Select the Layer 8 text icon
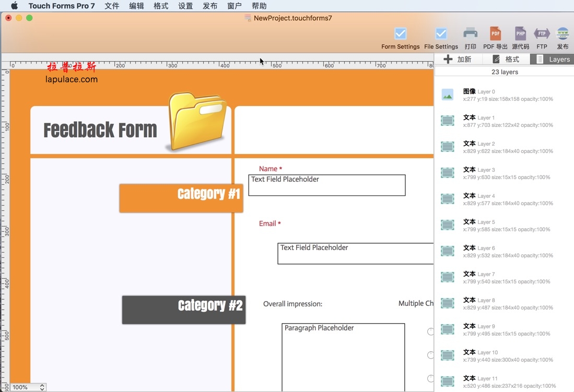The height and width of the screenshot is (392, 574). tap(447, 303)
